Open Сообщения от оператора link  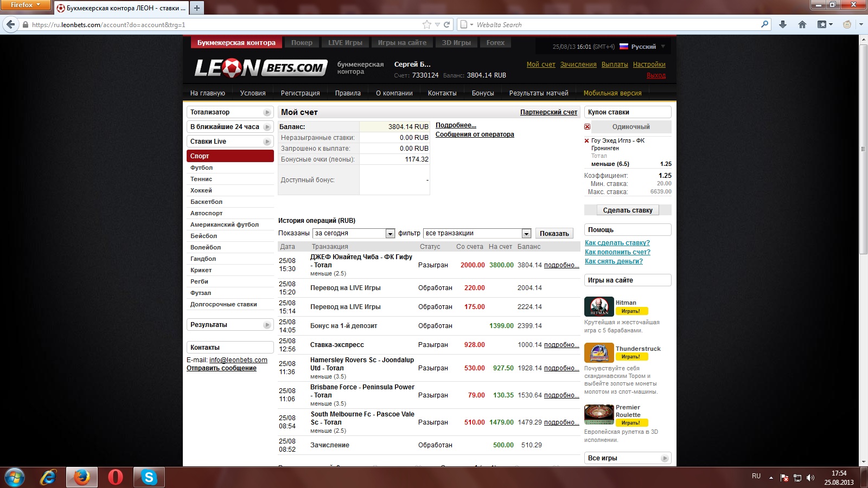coord(475,134)
